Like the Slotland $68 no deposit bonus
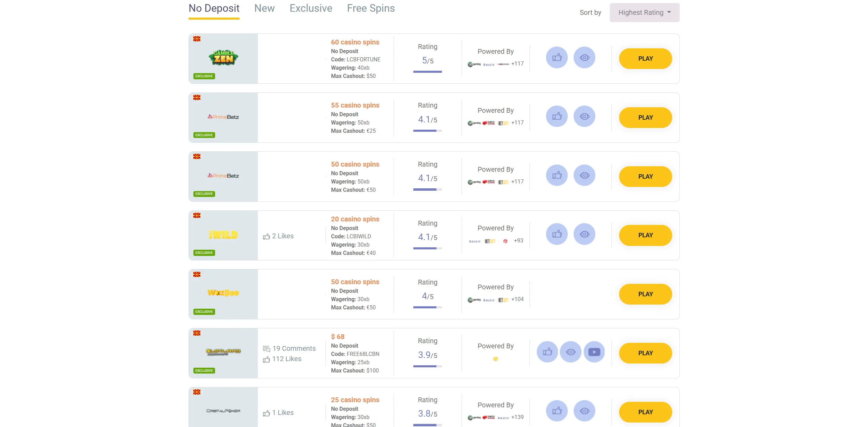868x427 pixels. (547, 352)
